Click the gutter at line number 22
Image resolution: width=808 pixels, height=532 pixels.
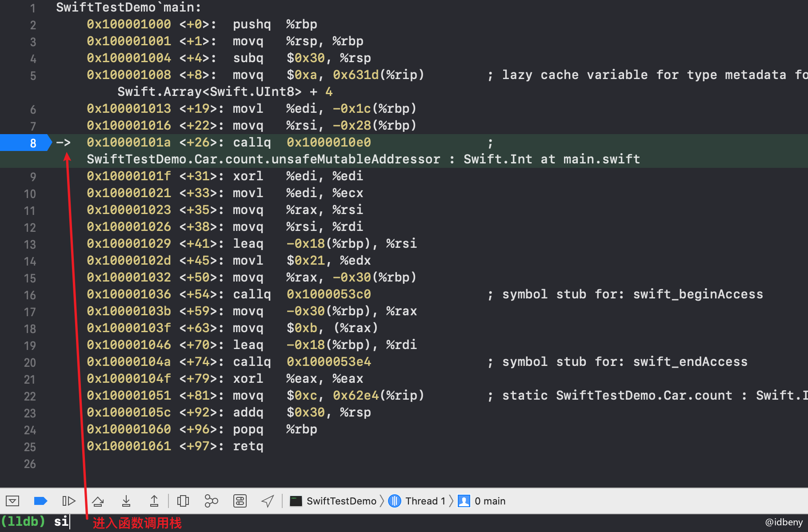30,396
